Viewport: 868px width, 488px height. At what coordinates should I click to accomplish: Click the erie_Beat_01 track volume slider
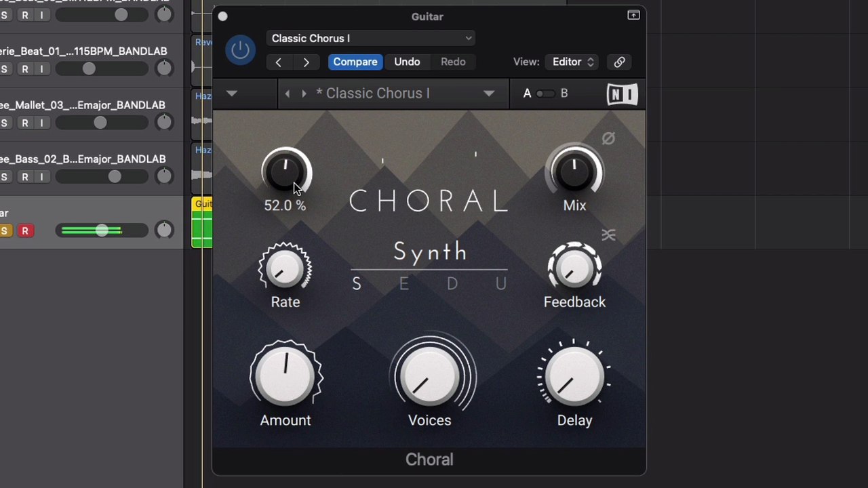pos(102,69)
